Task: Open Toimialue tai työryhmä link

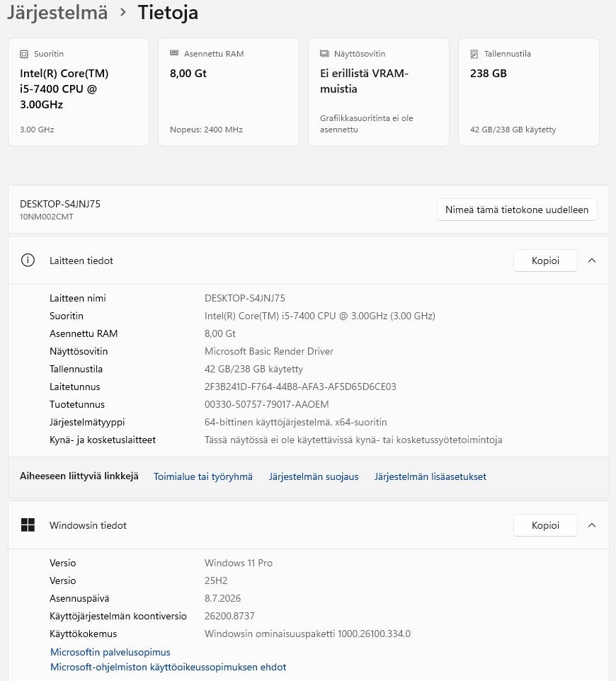Action: 203,476
